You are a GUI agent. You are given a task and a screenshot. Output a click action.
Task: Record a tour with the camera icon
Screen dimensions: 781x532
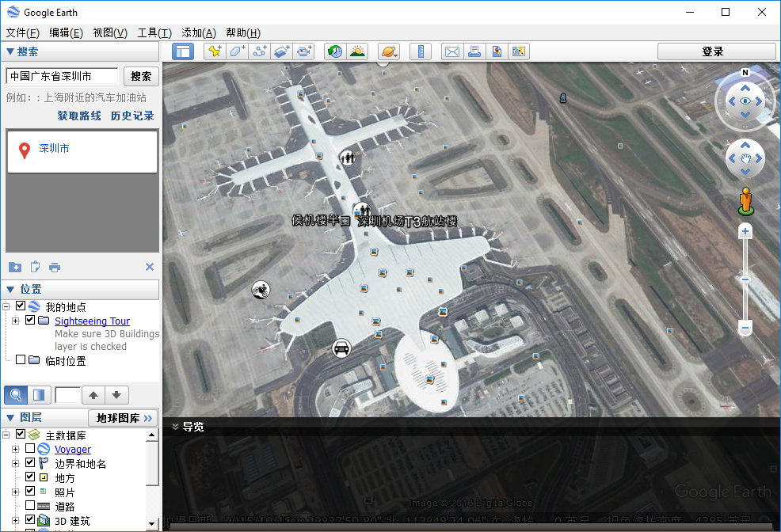303,51
